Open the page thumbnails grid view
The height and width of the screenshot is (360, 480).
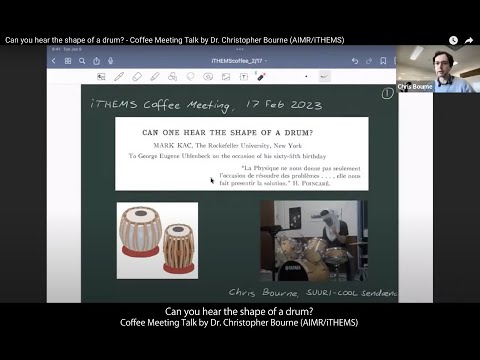[x=68, y=61]
